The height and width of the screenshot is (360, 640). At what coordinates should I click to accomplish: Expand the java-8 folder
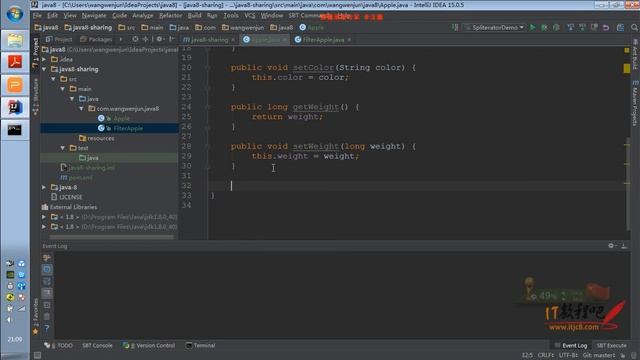click(44, 187)
